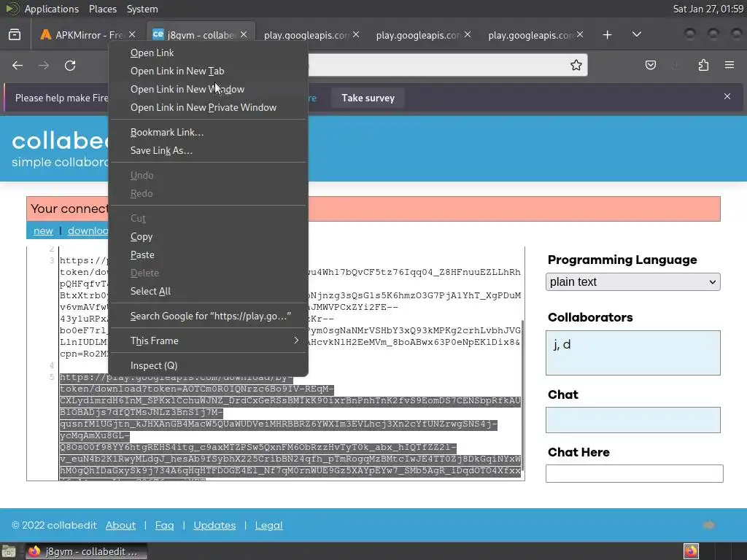
Task: Choose Open Link in New Window
Action: 209,89
